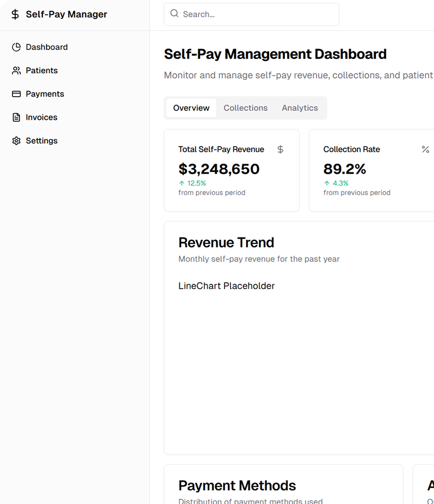Select the 89.2% collection rate value

click(x=345, y=169)
